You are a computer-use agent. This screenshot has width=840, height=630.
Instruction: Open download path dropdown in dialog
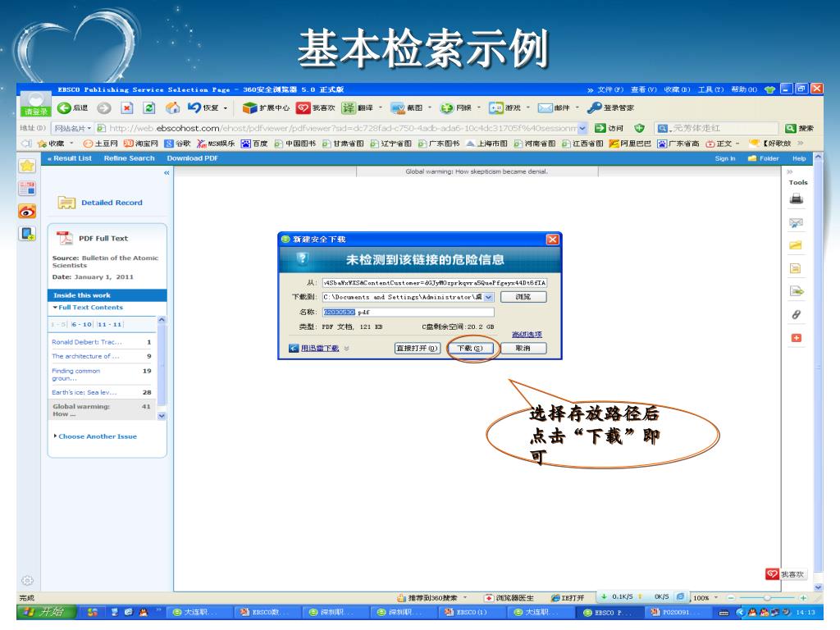489,297
